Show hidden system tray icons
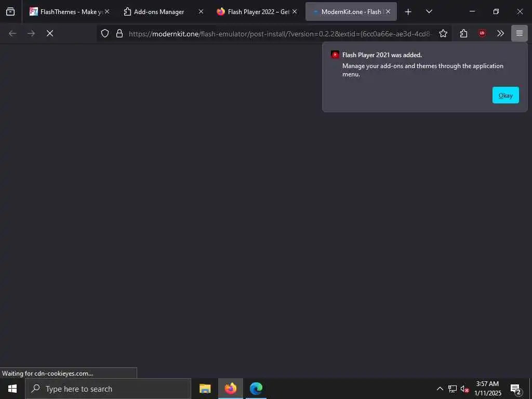Image resolution: width=532 pixels, height=399 pixels. 440,389
